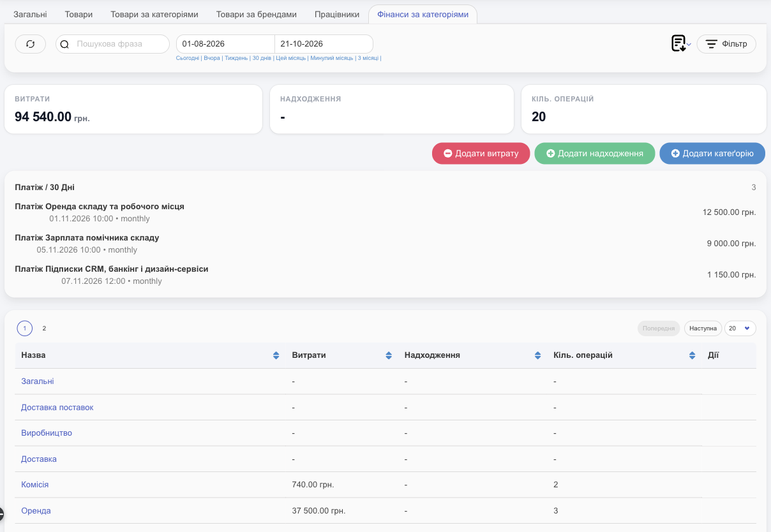Sort by Витрати column arrows
The image size is (771, 532).
[389, 355]
